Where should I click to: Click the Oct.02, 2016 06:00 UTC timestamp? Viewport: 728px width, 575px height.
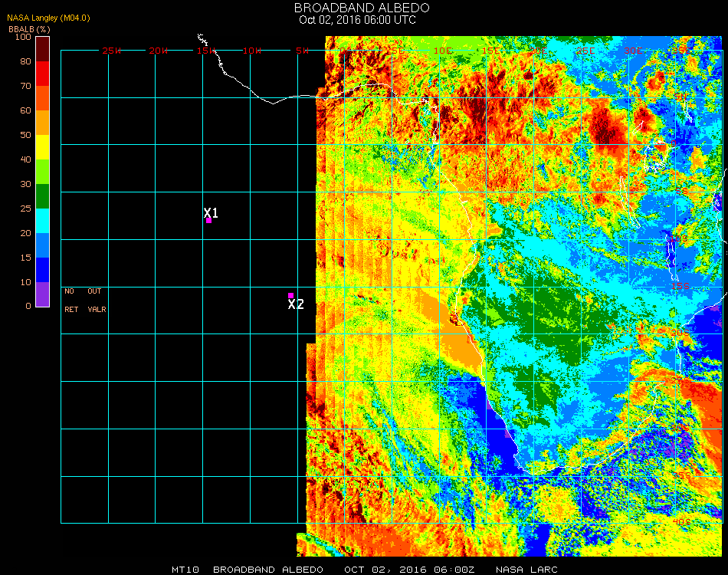click(x=357, y=20)
